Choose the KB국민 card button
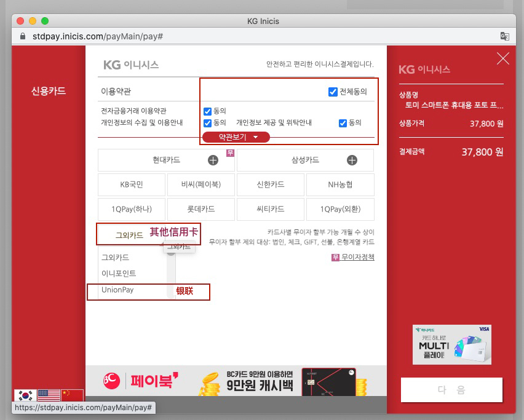The height and width of the screenshot is (420, 524). click(132, 184)
